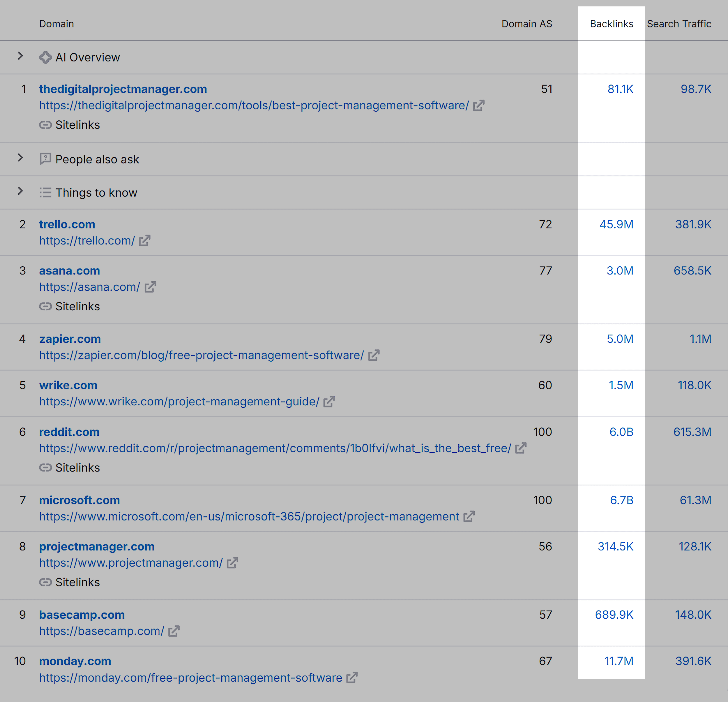The width and height of the screenshot is (728, 702).
Task: Open asana.com URL external link icon
Action: pos(150,287)
